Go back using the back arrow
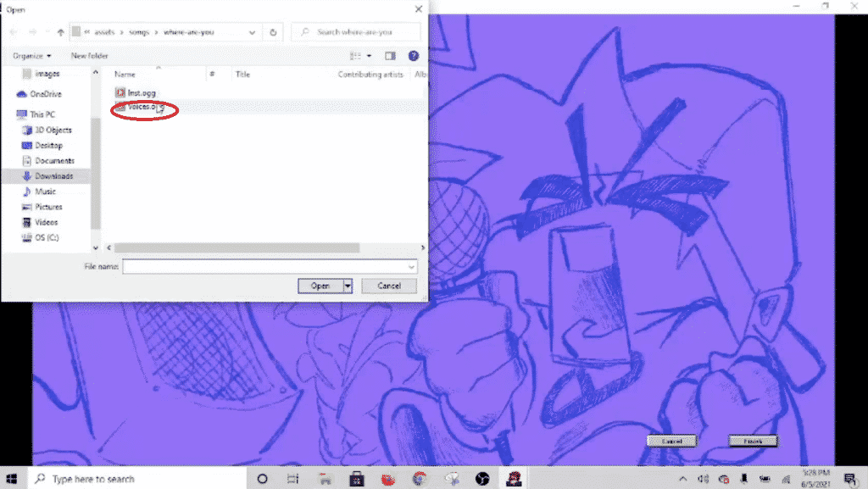This screenshot has width=868, height=489. (x=13, y=32)
